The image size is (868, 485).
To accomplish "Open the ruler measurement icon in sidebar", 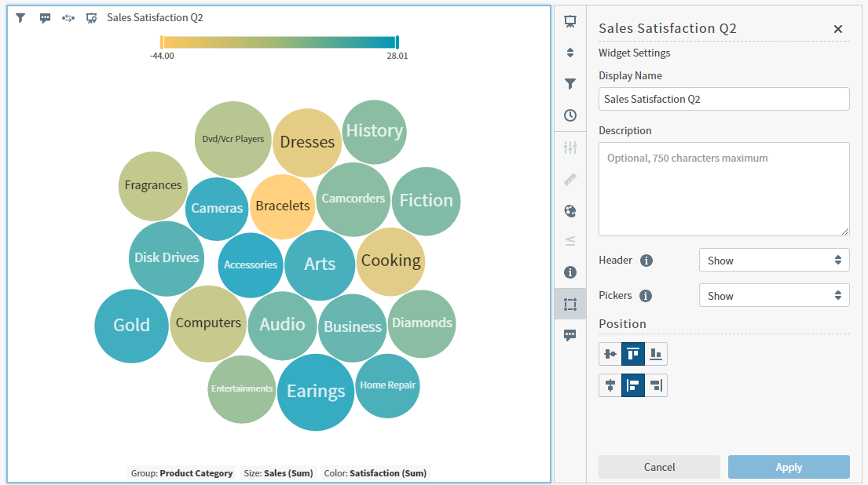I will click(x=570, y=179).
